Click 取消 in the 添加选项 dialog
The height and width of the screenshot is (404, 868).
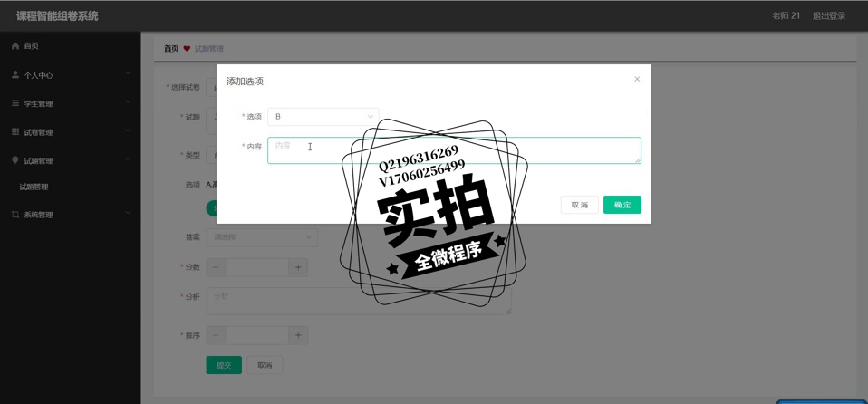tap(580, 205)
